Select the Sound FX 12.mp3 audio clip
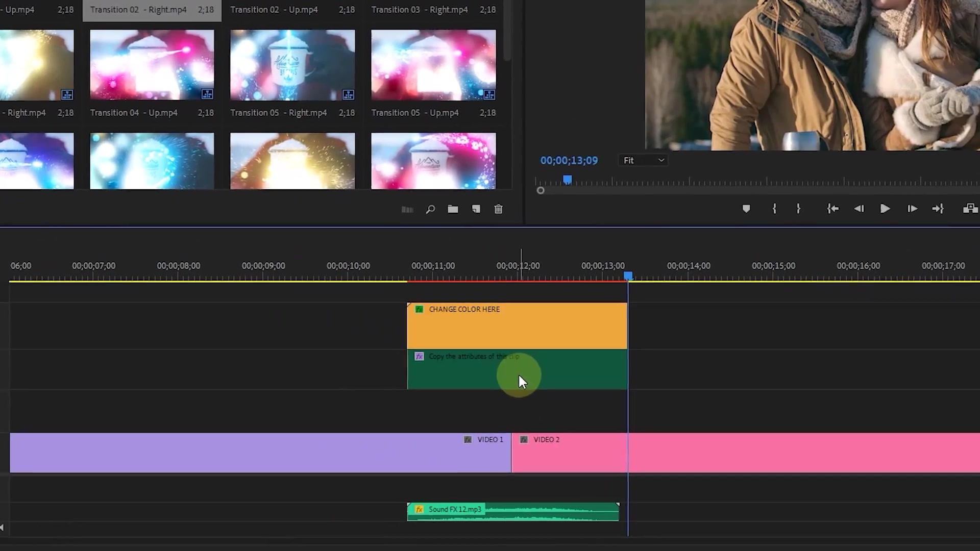 pos(513,512)
